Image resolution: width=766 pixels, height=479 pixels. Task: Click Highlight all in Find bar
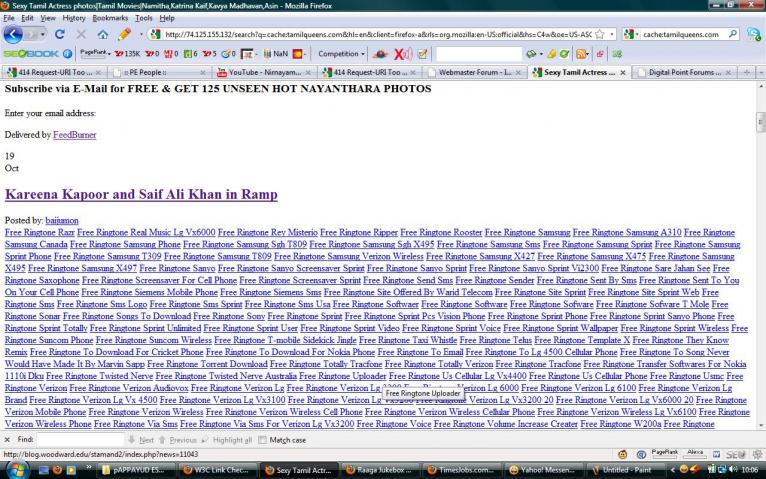[228, 440]
